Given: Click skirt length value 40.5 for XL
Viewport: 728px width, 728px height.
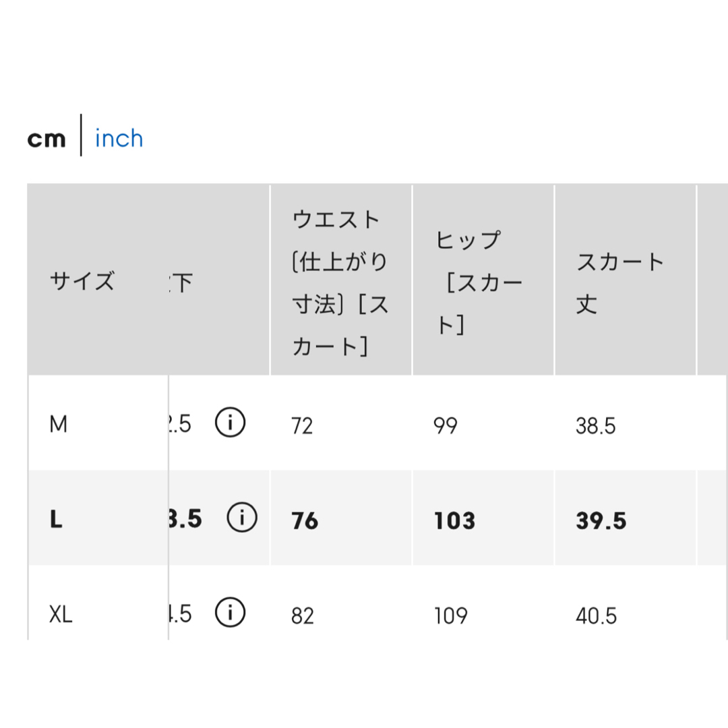Looking at the screenshot, I should pos(596,615).
